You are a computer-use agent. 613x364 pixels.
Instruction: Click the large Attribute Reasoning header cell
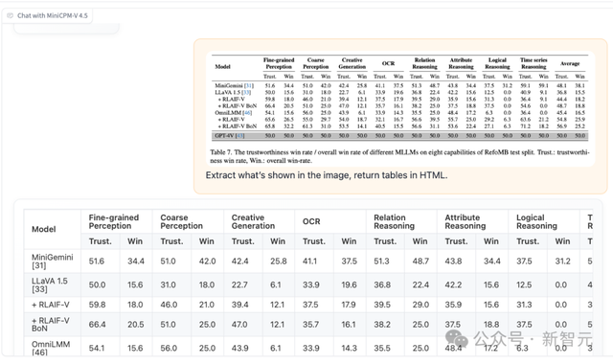coord(472,221)
